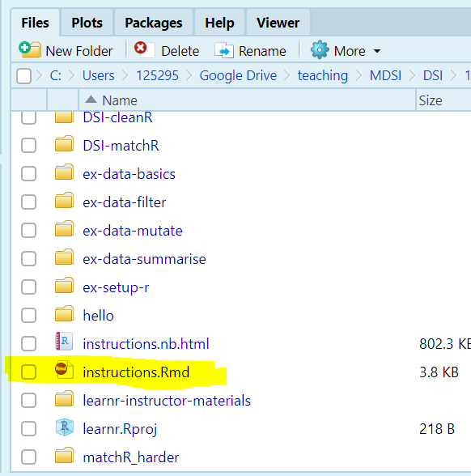The width and height of the screenshot is (471, 476).
Task: Open the ex-data-basics folder
Action: click(129, 174)
